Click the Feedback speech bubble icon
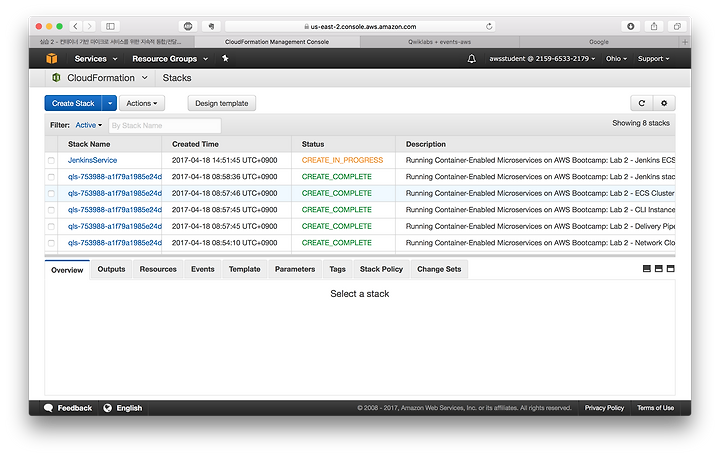 coord(48,408)
